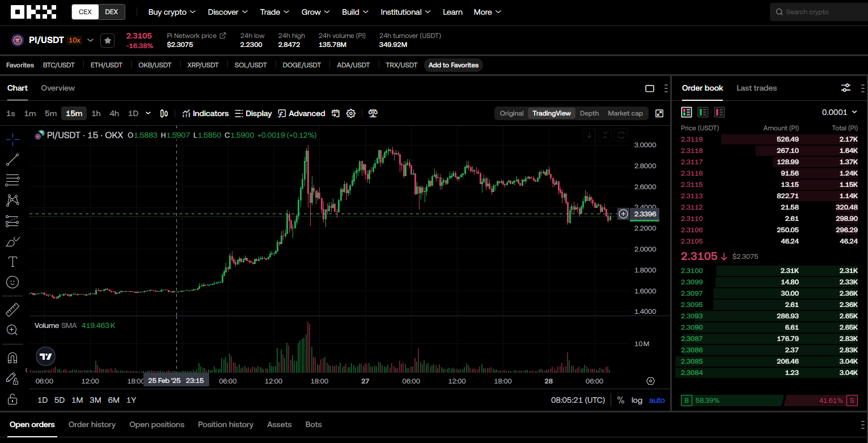Switch to the Original chart view
This screenshot has height=443, width=868.
pos(511,113)
